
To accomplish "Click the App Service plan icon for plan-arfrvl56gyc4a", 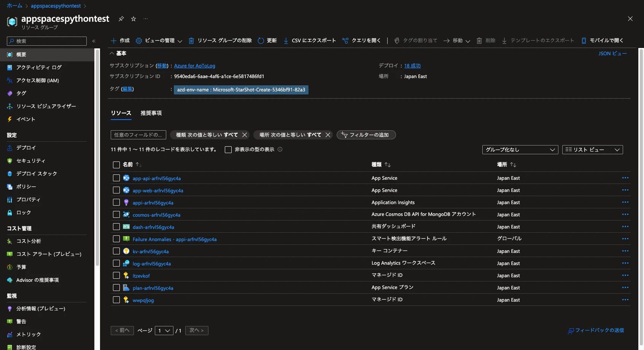I will [126, 288].
